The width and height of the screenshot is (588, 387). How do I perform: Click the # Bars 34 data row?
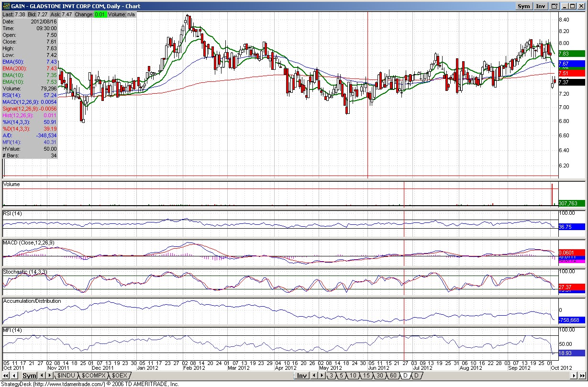30,155
